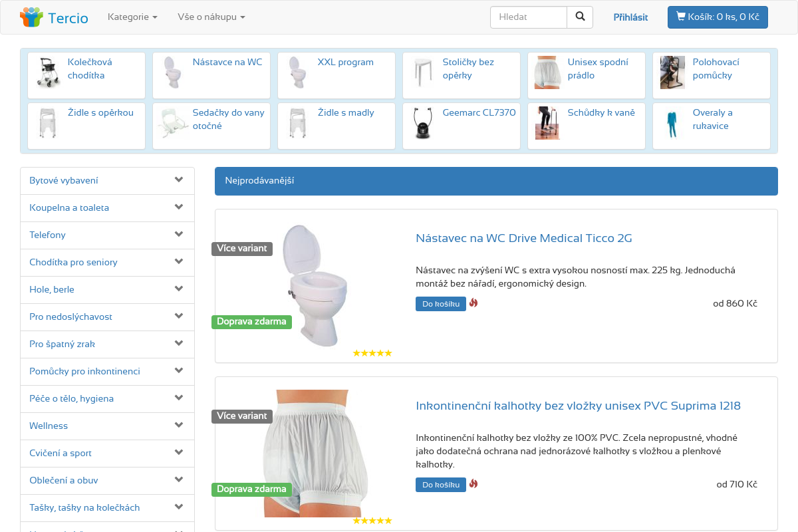Click flame icon beside Inkontinenční kalhotky
Viewport: 798px width, 532px height.
pos(473,484)
